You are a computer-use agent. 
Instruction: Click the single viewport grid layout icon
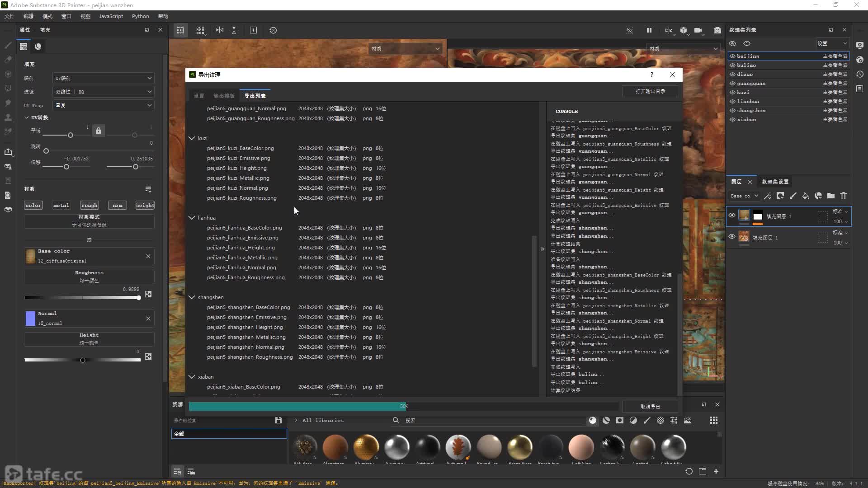point(181,30)
